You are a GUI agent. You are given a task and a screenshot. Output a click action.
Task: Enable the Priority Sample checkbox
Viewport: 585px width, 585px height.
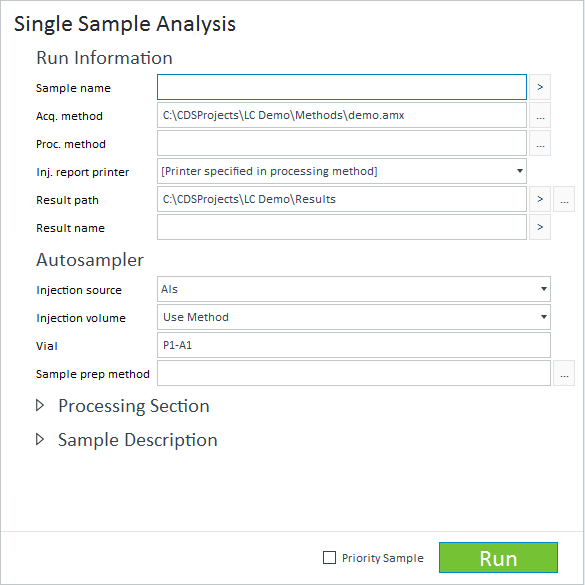click(329, 558)
